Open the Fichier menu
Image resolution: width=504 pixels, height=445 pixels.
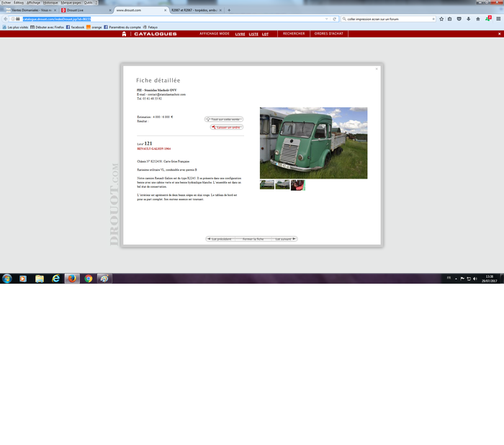[6, 3]
